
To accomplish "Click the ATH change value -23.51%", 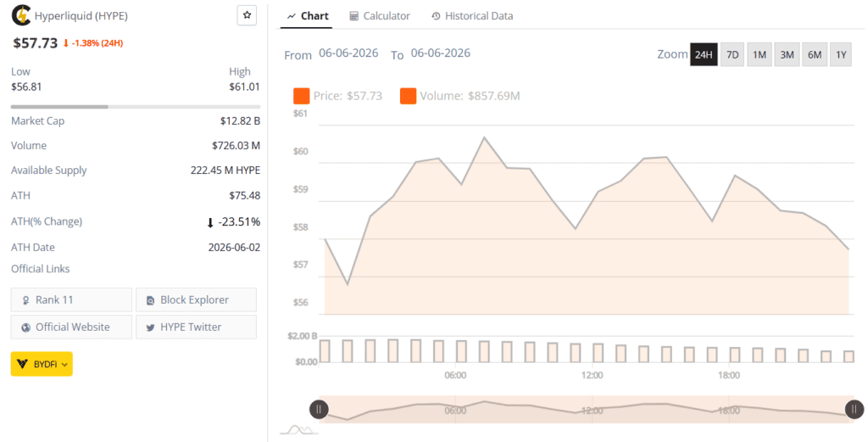I will click(238, 222).
